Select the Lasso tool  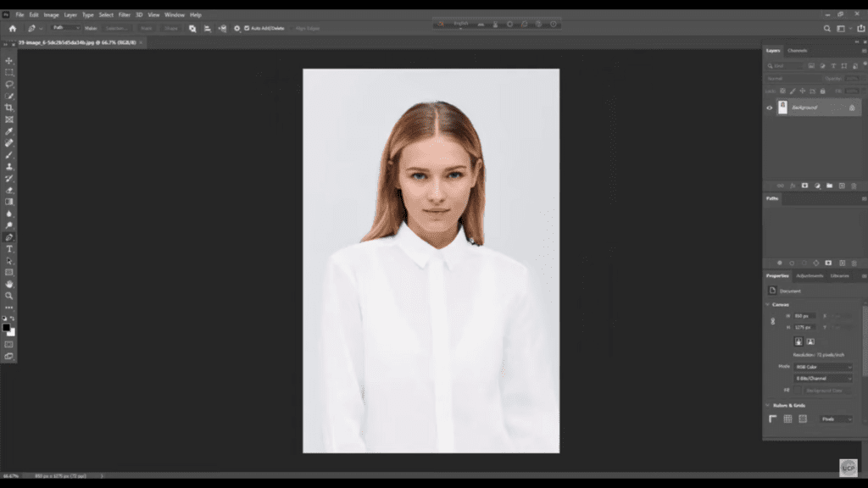tap(9, 84)
